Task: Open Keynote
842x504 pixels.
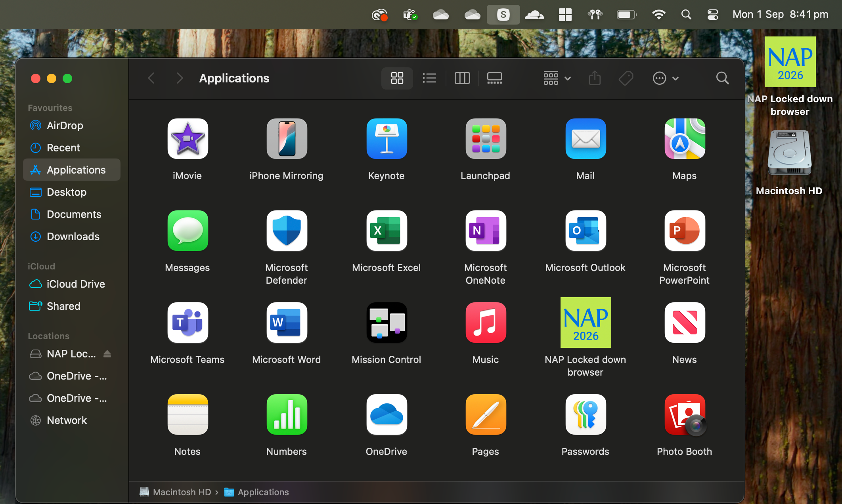Action: (x=387, y=139)
